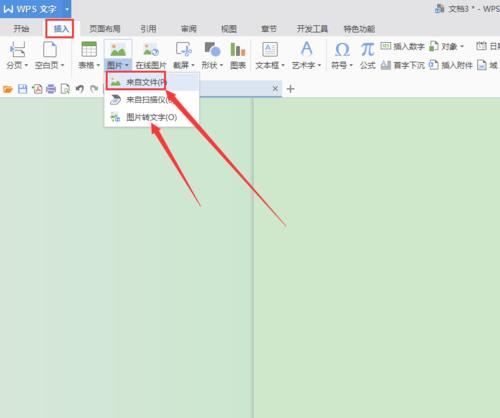Click the object (对象) icon

[x=434, y=46]
